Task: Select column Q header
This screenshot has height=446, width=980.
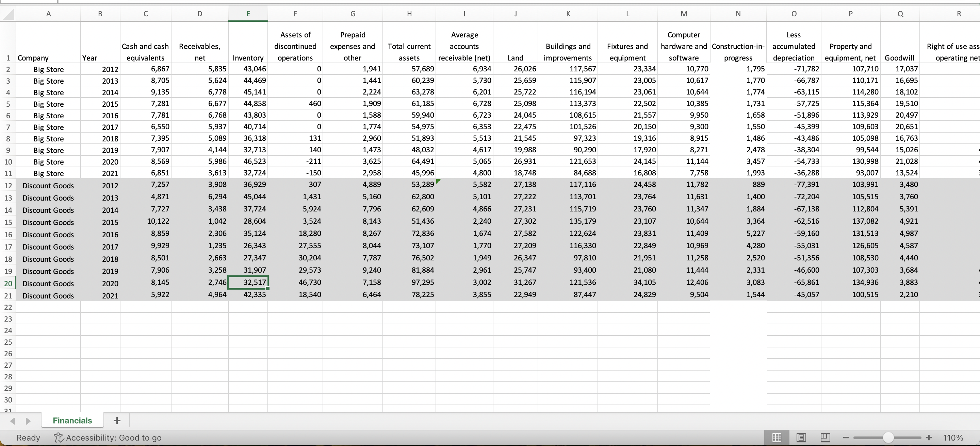Action: (x=900, y=14)
